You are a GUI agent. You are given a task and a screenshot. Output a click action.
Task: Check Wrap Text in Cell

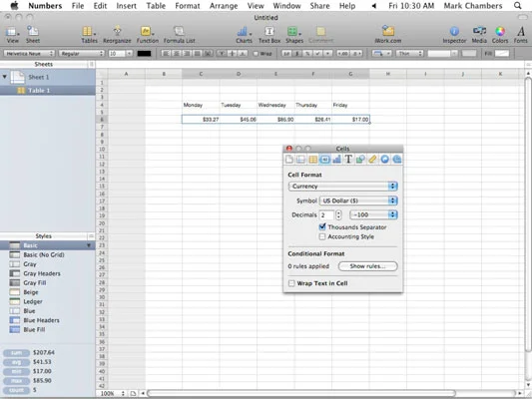[x=291, y=283]
